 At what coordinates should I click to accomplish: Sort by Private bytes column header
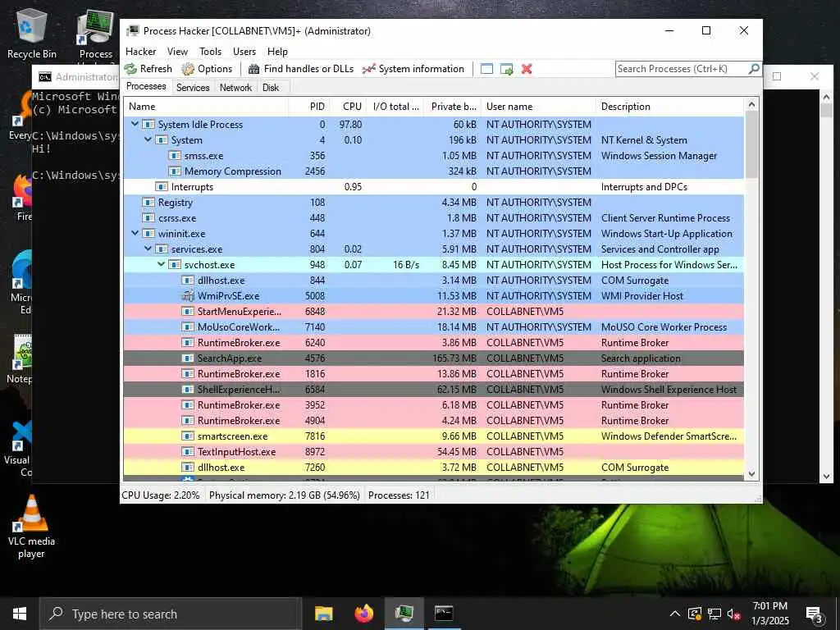pyautogui.click(x=453, y=106)
